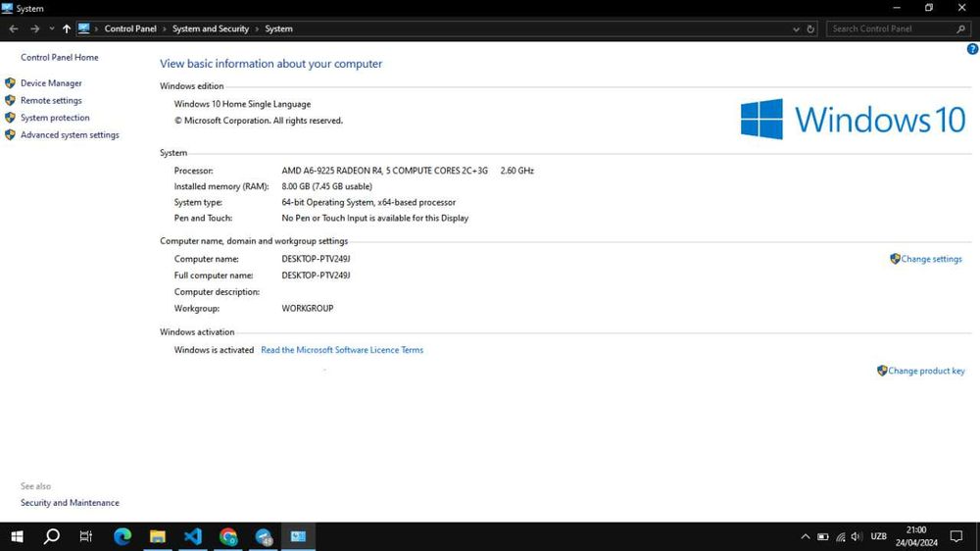Open the clock and date flyout

click(x=916, y=536)
